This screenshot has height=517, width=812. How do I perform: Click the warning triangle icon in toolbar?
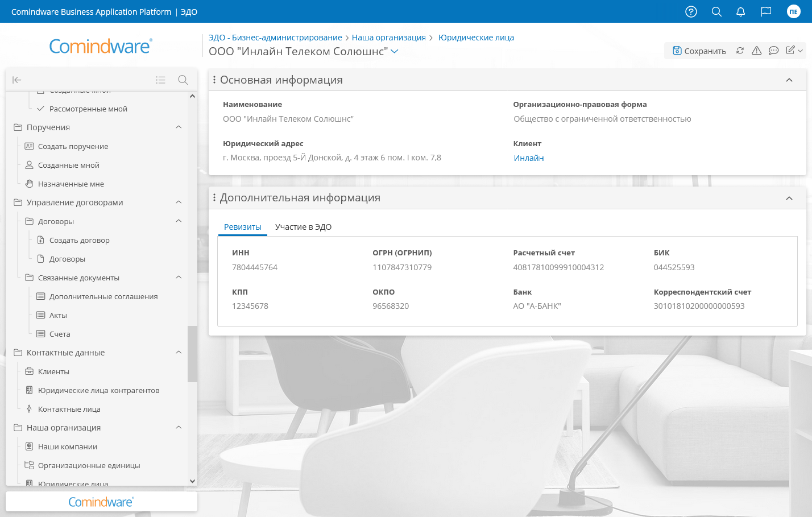coord(756,51)
